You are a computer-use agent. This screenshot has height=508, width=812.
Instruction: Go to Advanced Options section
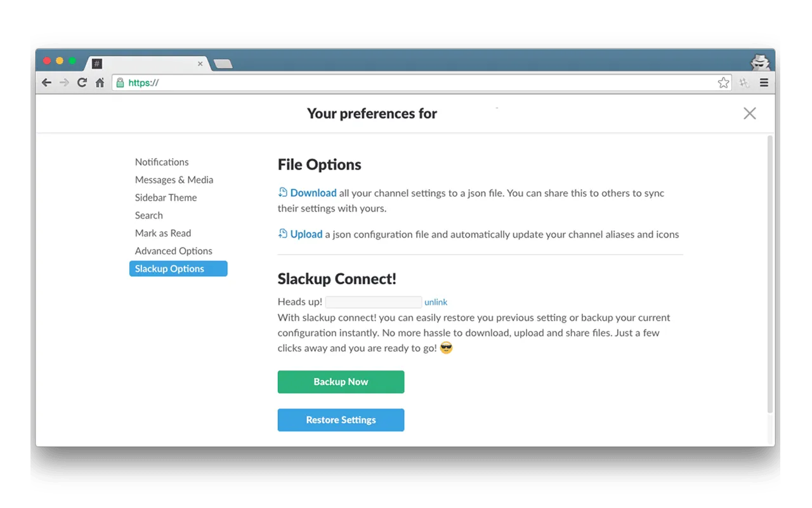(173, 251)
